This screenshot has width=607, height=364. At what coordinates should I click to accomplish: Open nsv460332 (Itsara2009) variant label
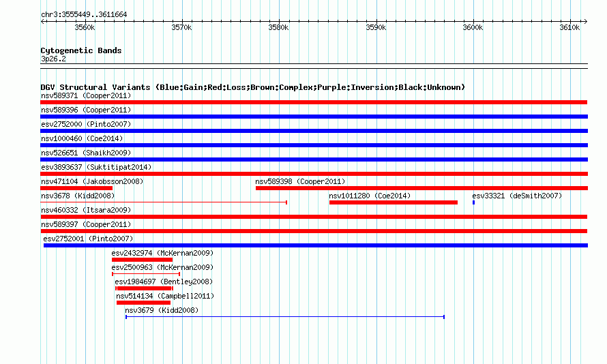point(86,210)
